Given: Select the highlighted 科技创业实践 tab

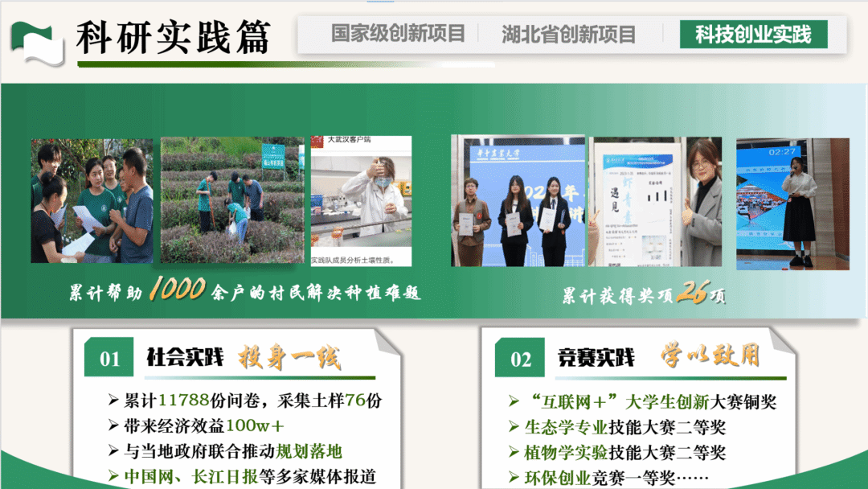Looking at the screenshot, I should pyautogui.click(x=752, y=35).
